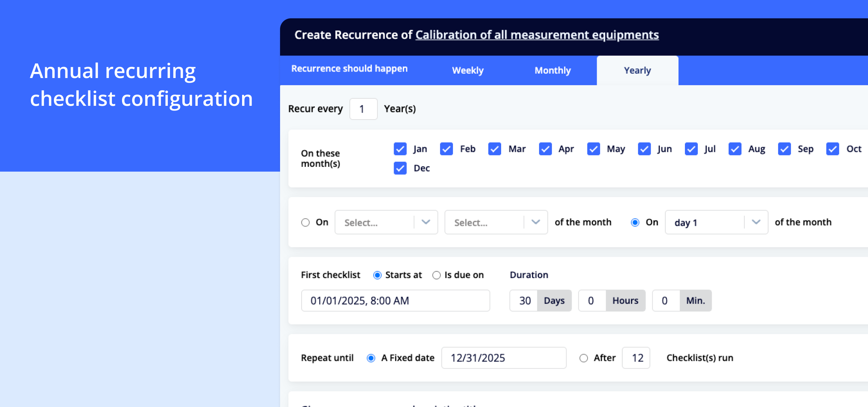Toggle the Feb month checkbox
This screenshot has height=407, width=868.
(446, 149)
